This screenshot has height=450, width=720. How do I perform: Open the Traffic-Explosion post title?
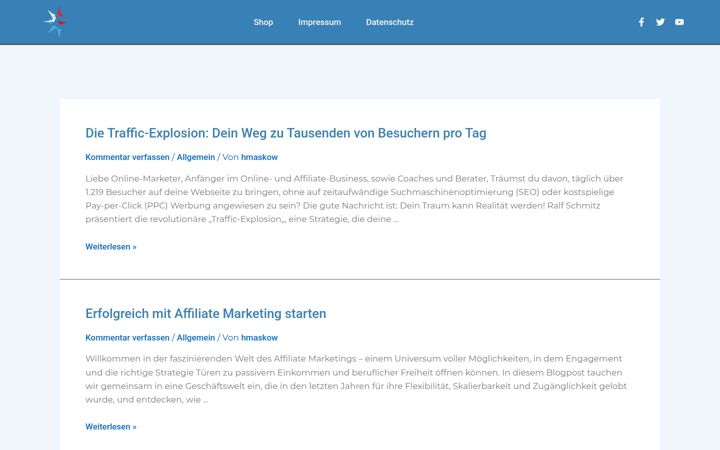pos(286,133)
